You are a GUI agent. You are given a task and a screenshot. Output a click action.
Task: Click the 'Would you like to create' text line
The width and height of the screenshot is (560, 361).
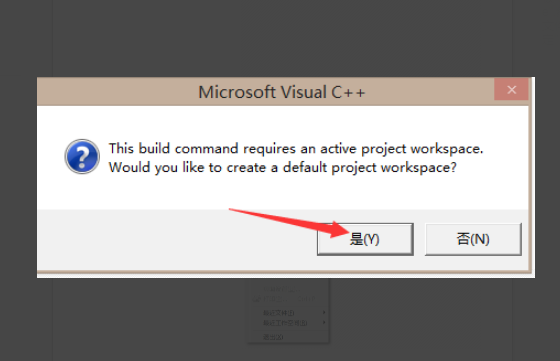click(x=282, y=167)
